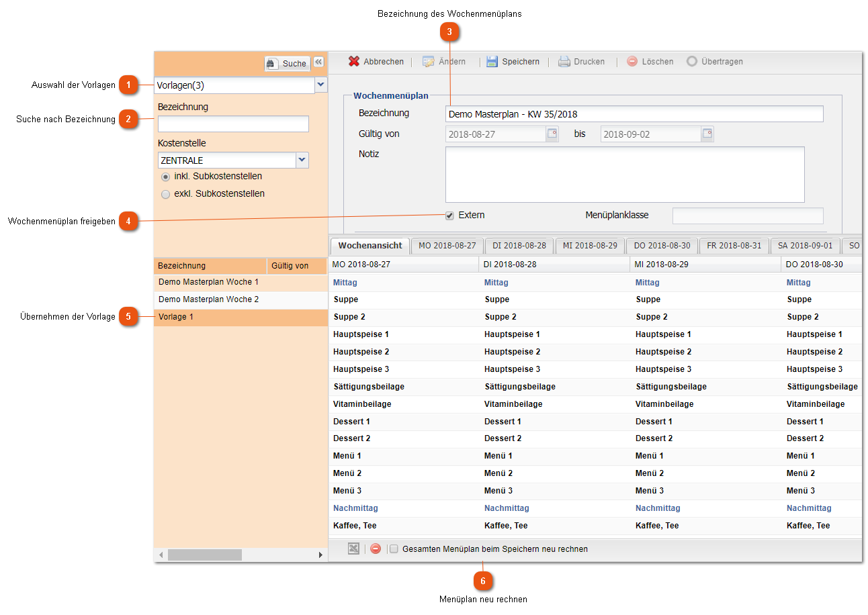Viewport: 868px width, 615px height.
Task: Click the Abbrechen red X icon
Action: [x=354, y=61]
